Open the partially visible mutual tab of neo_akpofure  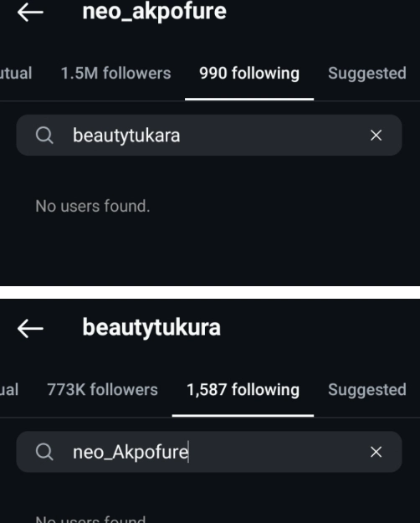point(16,73)
